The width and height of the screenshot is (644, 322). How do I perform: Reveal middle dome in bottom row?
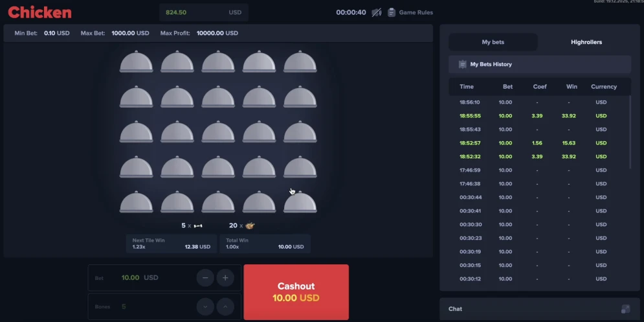218,201
